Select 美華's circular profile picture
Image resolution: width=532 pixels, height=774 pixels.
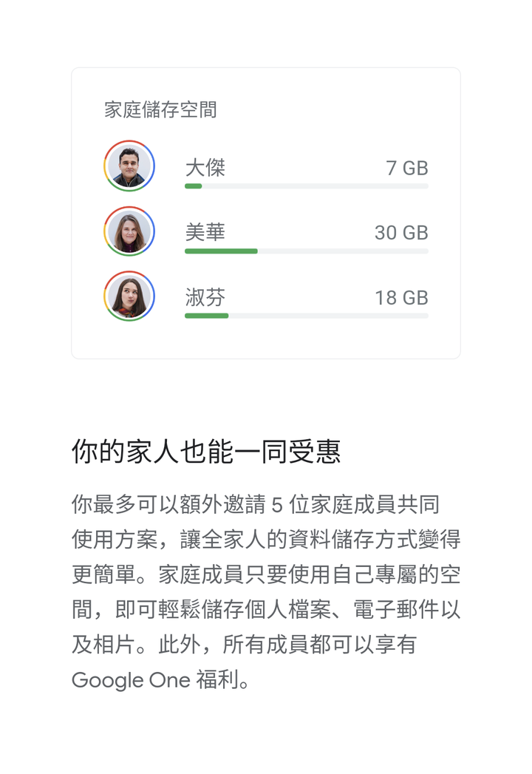pyautogui.click(x=129, y=231)
